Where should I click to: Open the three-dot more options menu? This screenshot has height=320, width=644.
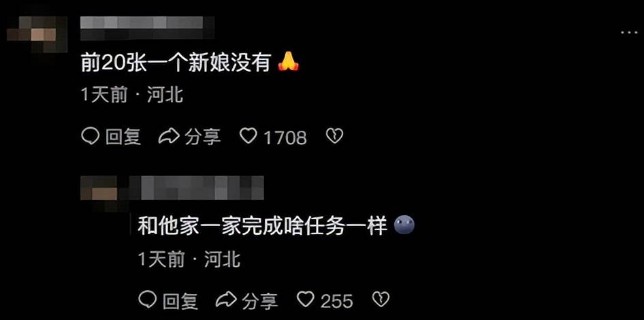coord(628,33)
